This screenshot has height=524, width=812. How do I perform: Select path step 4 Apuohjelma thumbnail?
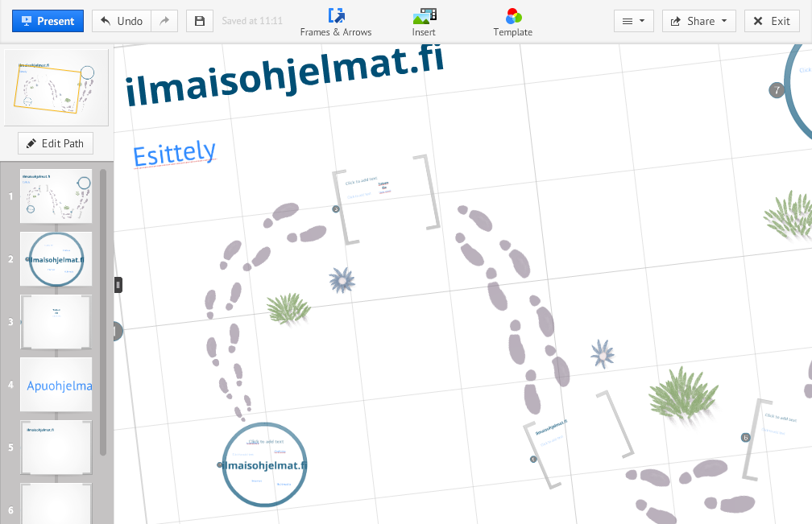56,385
